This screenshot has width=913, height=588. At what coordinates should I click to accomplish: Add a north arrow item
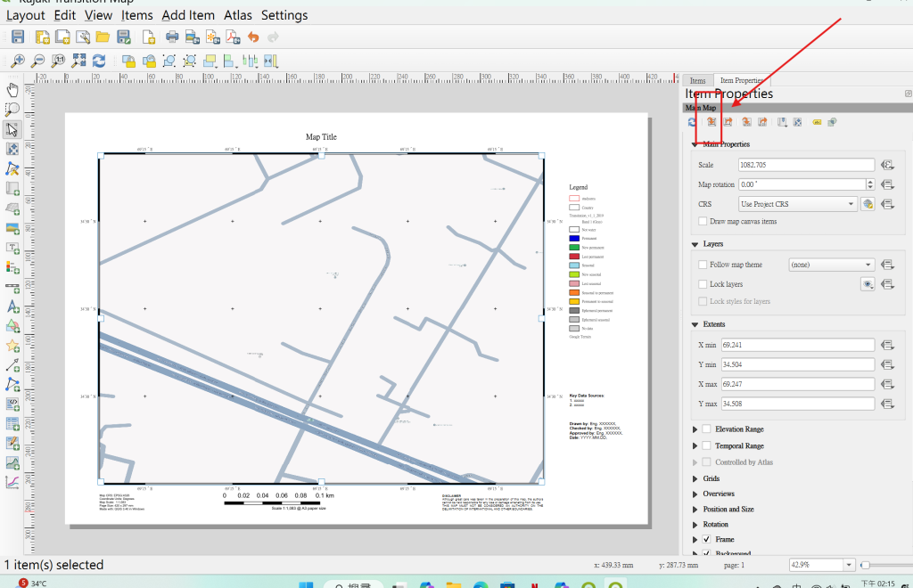12,307
